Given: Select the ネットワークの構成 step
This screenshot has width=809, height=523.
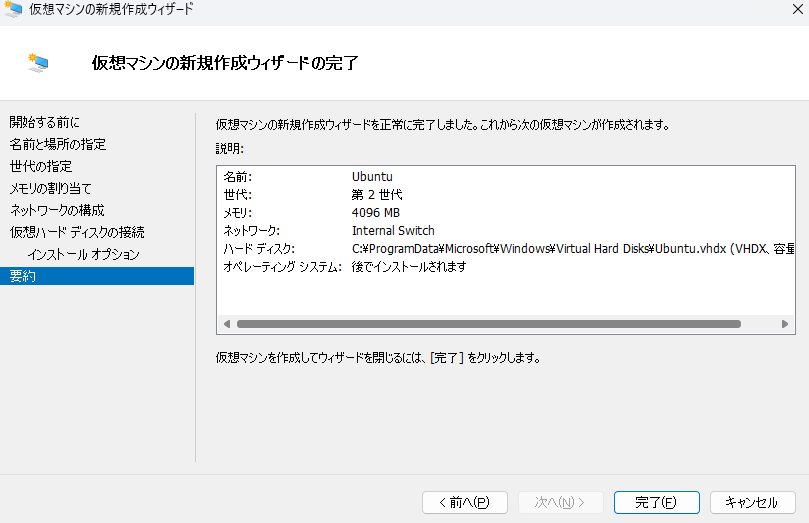Looking at the screenshot, I should 57,210.
